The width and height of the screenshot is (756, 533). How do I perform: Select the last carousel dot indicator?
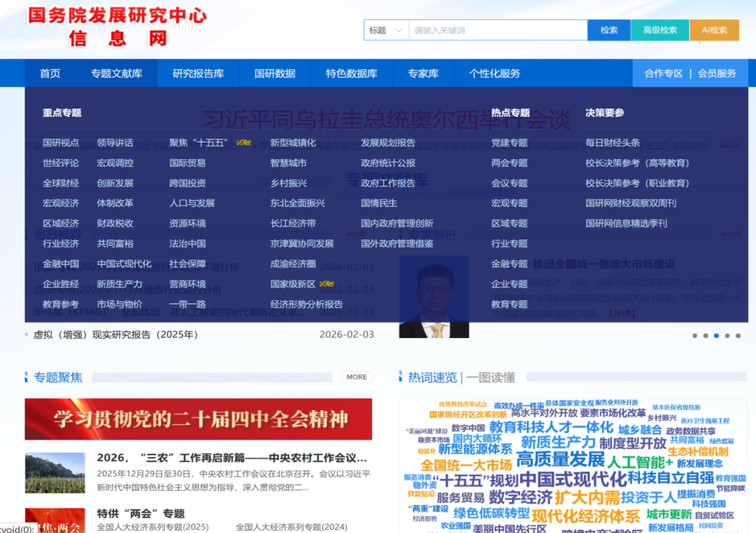[x=738, y=336]
